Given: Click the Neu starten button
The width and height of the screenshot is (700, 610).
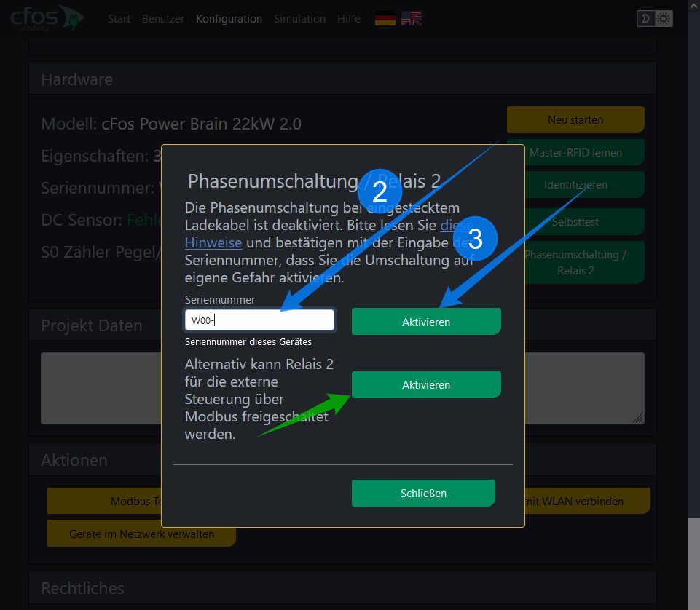Looking at the screenshot, I should click(x=575, y=119).
